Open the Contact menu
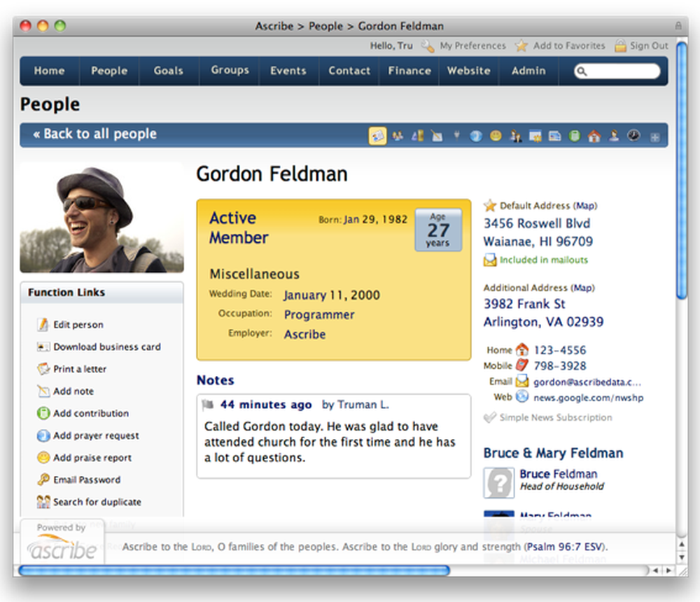This screenshot has height=602, width=700. (x=349, y=71)
